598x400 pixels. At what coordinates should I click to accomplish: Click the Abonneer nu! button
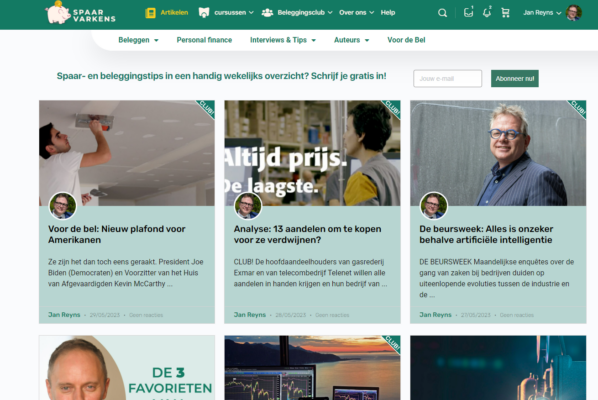point(515,79)
